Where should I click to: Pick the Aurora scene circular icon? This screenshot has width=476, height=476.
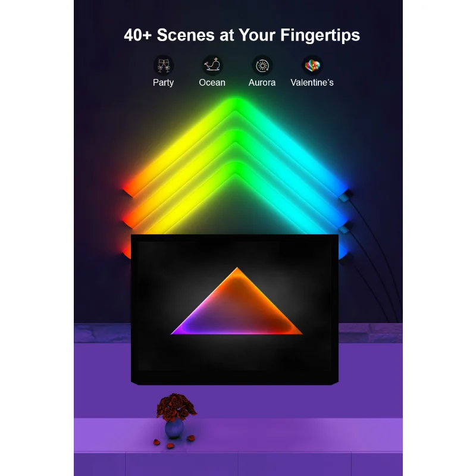[262, 65]
